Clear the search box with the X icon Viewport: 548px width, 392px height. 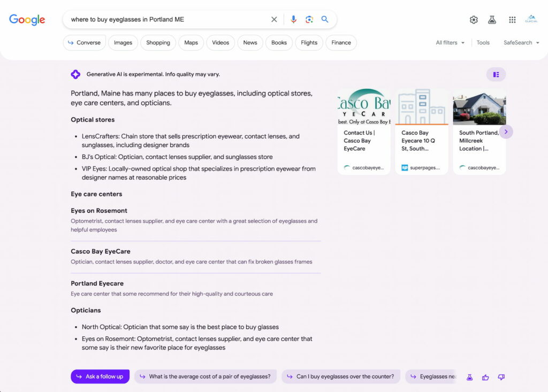(x=274, y=20)
